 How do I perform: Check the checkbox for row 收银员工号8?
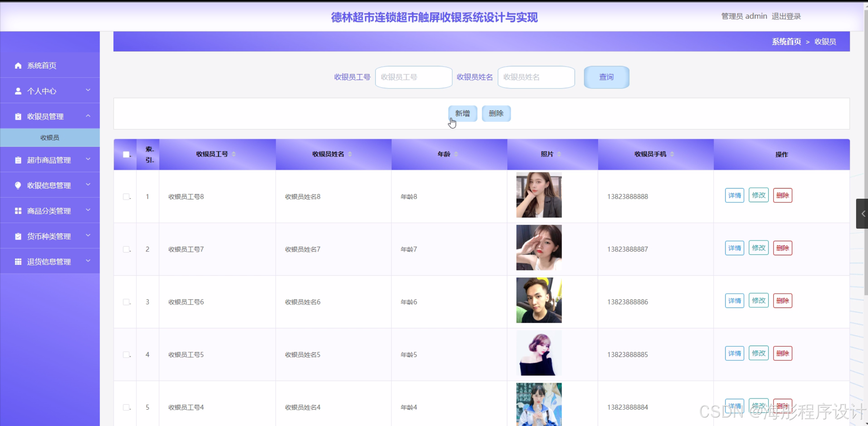click(x=126, y=197)
